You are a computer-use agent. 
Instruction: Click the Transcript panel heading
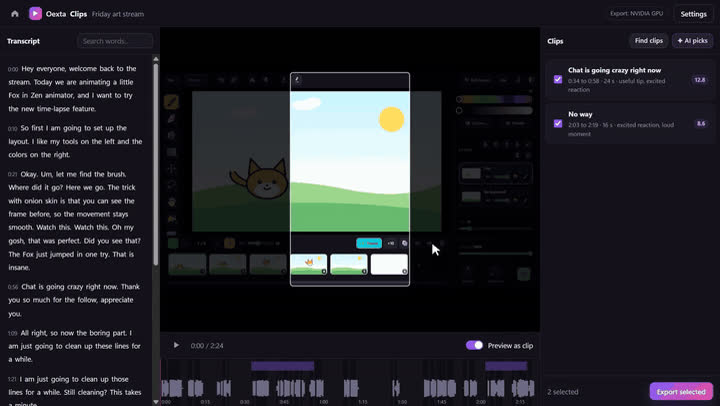23,41
